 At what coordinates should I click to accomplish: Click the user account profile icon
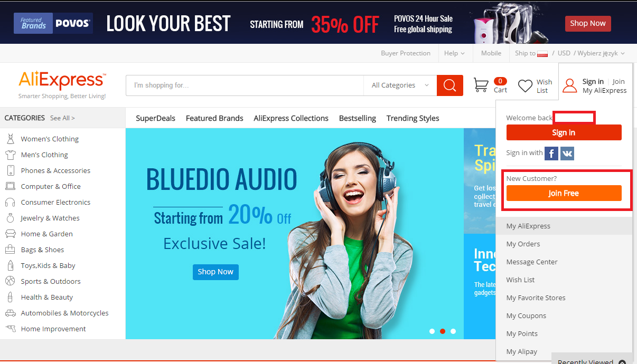point(570,85)
